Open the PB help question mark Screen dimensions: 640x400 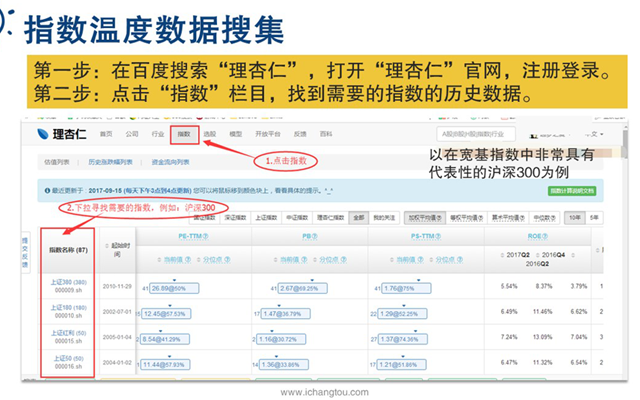click(315, 236)
